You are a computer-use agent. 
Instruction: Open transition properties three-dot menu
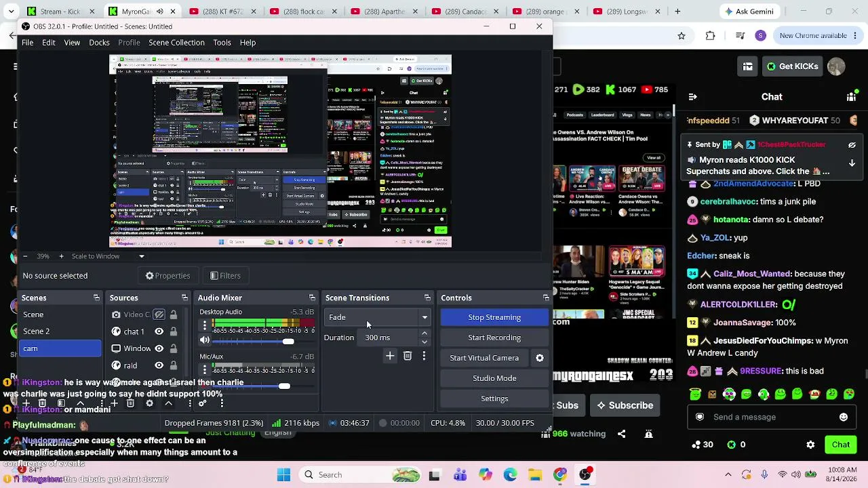click(x=424, y=356)
